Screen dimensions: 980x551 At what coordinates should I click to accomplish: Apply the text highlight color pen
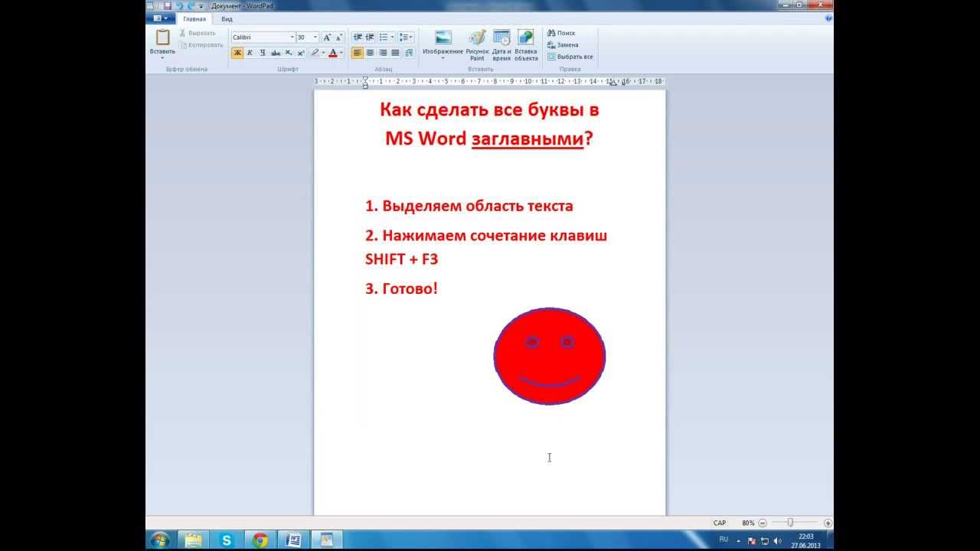tap(315, 53)
